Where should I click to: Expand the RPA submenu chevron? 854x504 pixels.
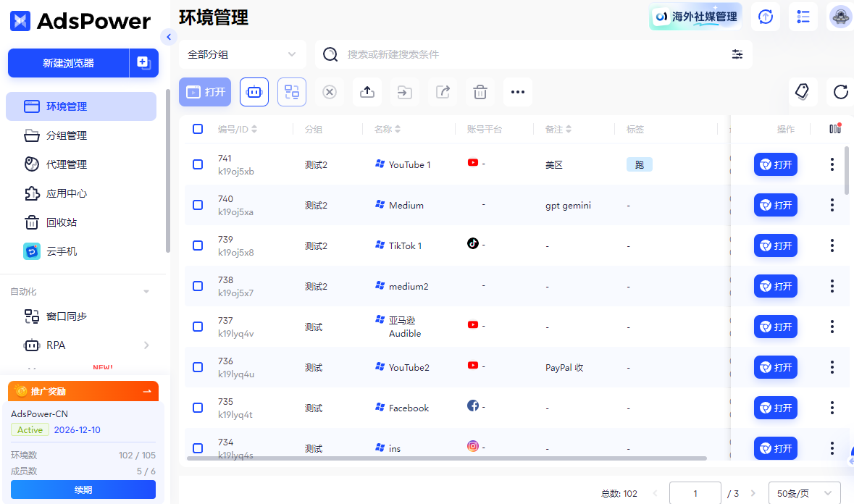[x=146, y=345]
